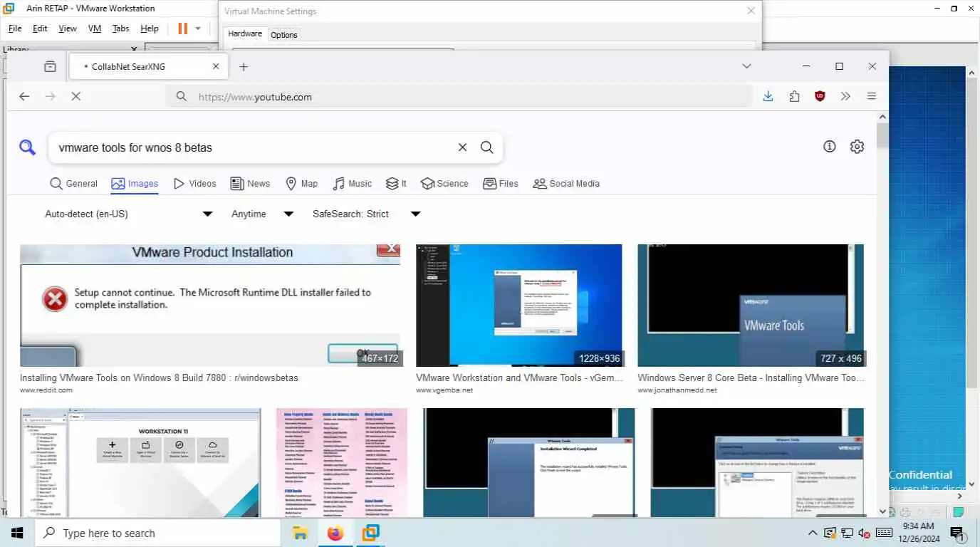
Task: Switch to Hardware tab in VM Settings
Action: [245, 33]
